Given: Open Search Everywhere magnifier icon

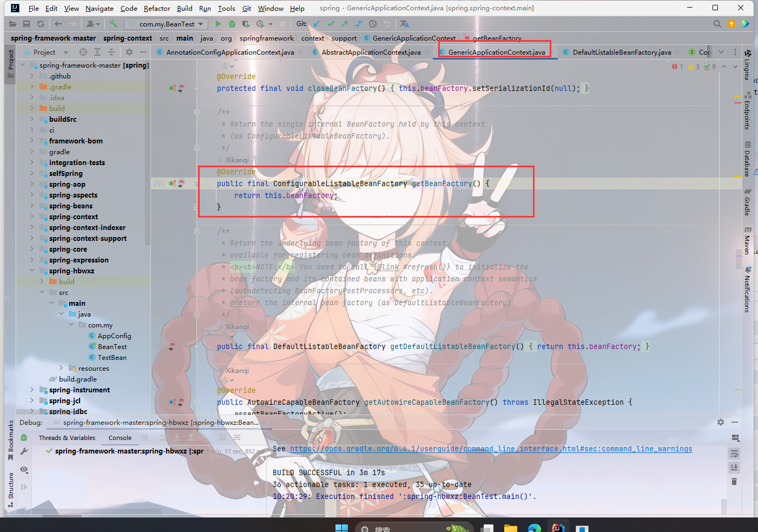Looking at the screenshot, I should coord(717,24).
